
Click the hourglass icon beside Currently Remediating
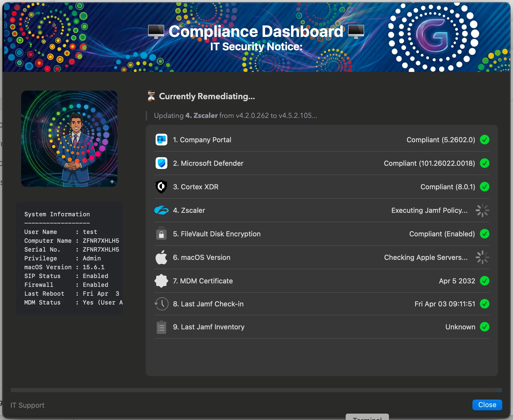151,96
